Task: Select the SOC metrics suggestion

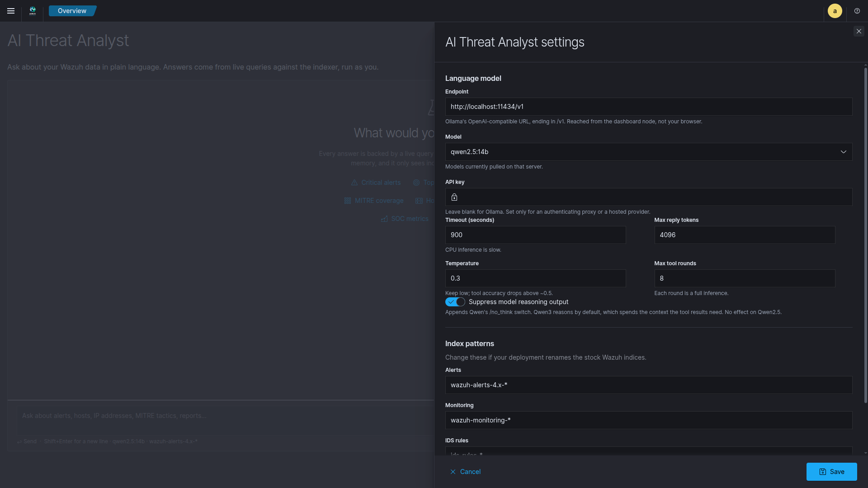Action: point(405,219)
